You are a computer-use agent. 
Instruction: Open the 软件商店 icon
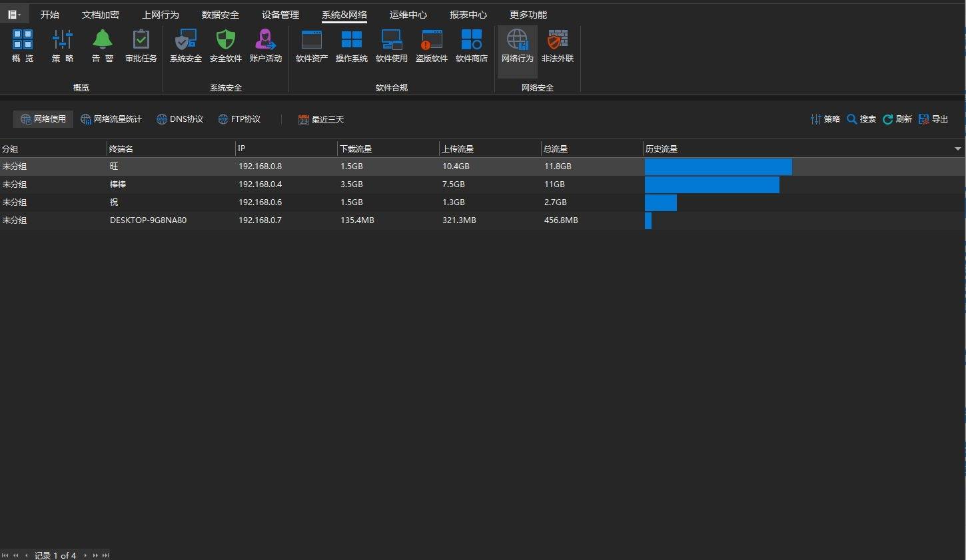tap(472, 46)
